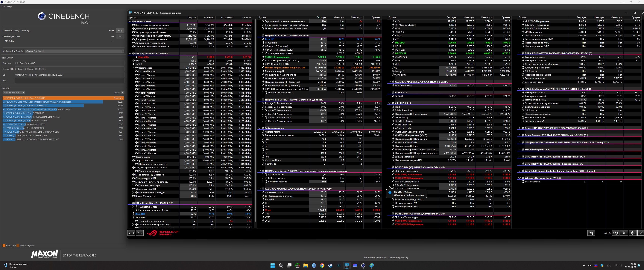Open the CPU (Multi Core) ranking dropdown
The image size is (644, 270).
[x=13, y=93]
